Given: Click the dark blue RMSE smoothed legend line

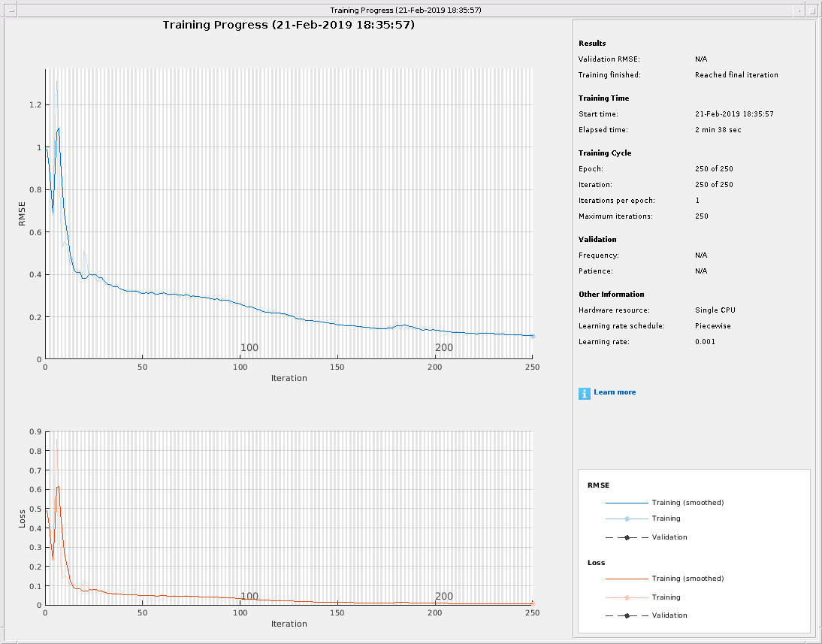Looking at the screenshot, I should [627, 503].
